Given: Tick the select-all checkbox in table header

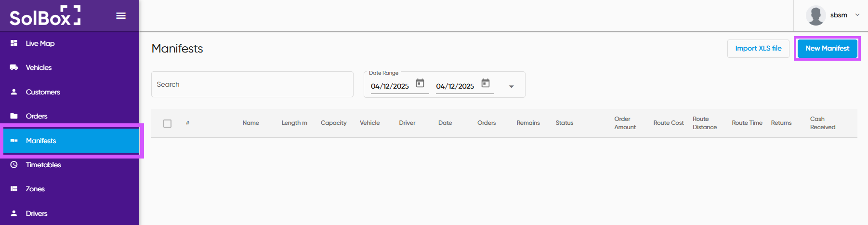Looking at the screenshot, I should point(168,123).
